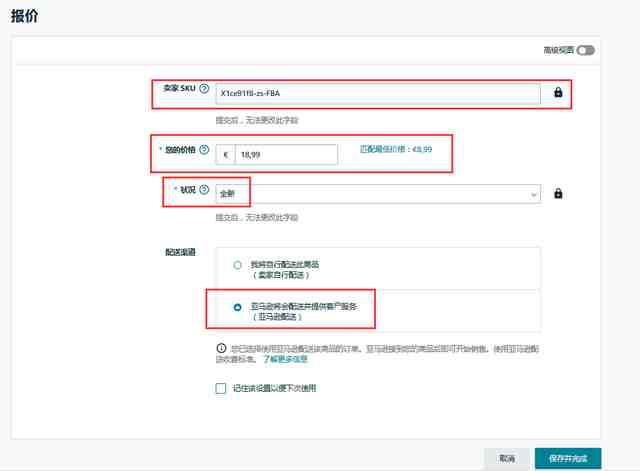Select the 亚马逊配送 Amazon fulfillment radio option
Viewport: 640px width, 471px height.
click(237, 307)
